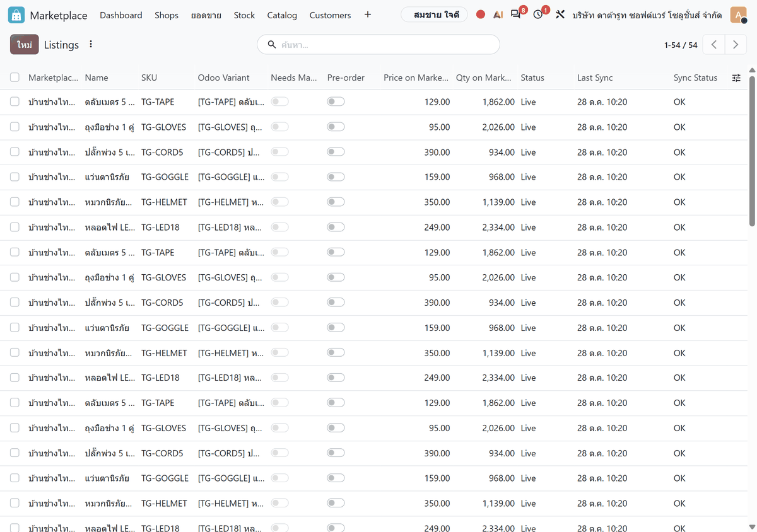
Task: Sort by the Price on Marketplace header
Action: tap(417, 78)
